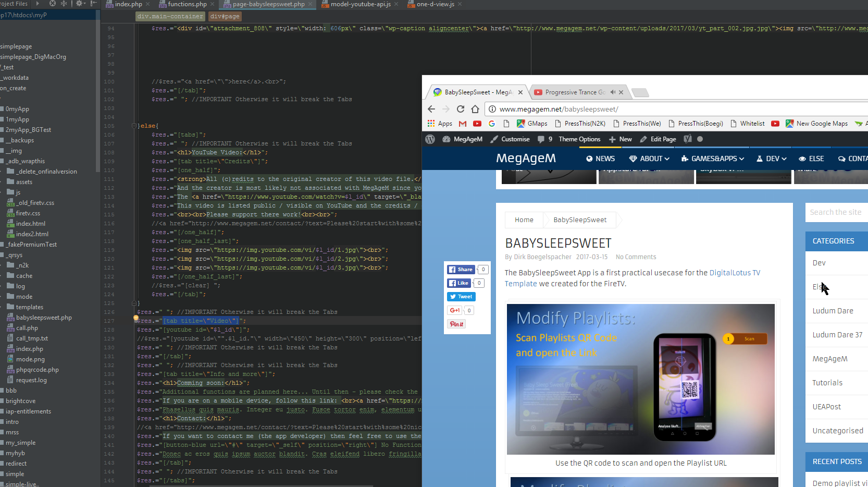
Task: Click the closing fold marker on line 125
Action: tap(134, 303)
